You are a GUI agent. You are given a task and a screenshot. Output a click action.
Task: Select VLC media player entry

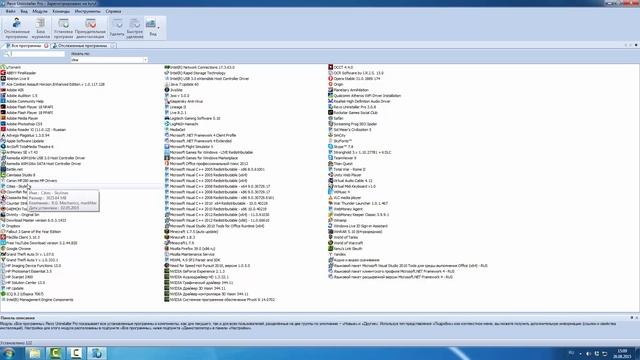coord(345,198)
